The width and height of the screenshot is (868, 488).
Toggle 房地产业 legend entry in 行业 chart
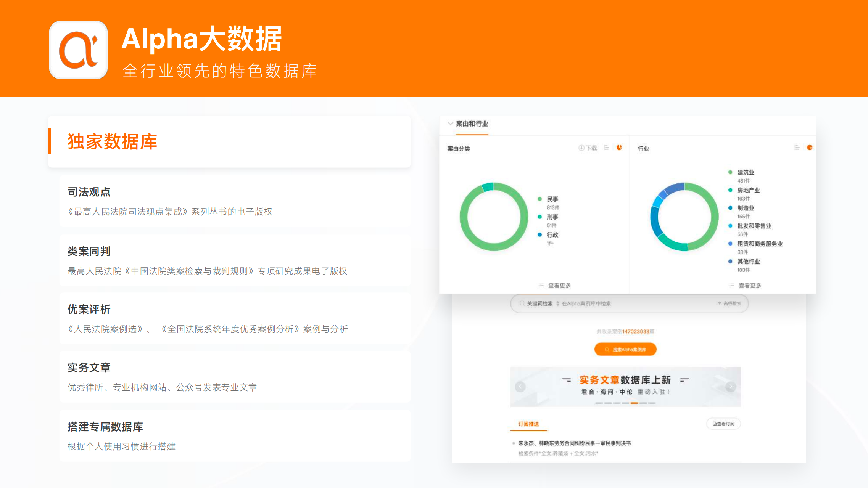[x=744, y=190]
